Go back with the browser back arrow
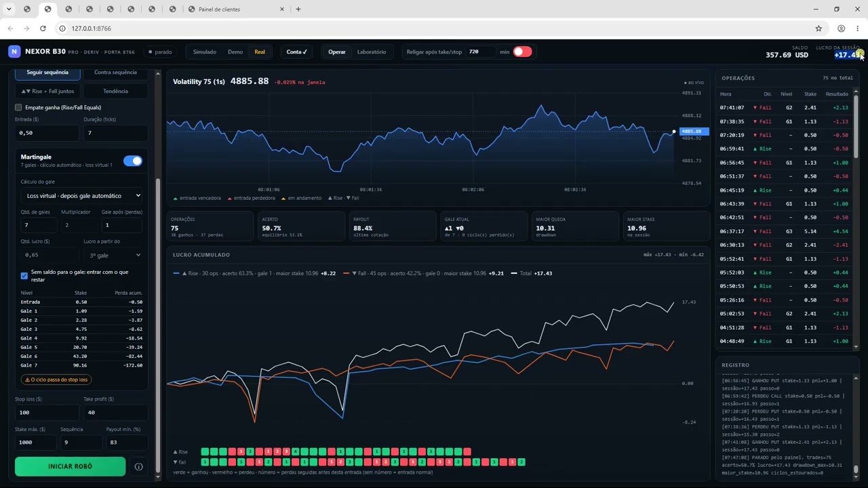This screenshot has width=868, height=488. click(x=10, y=28)
